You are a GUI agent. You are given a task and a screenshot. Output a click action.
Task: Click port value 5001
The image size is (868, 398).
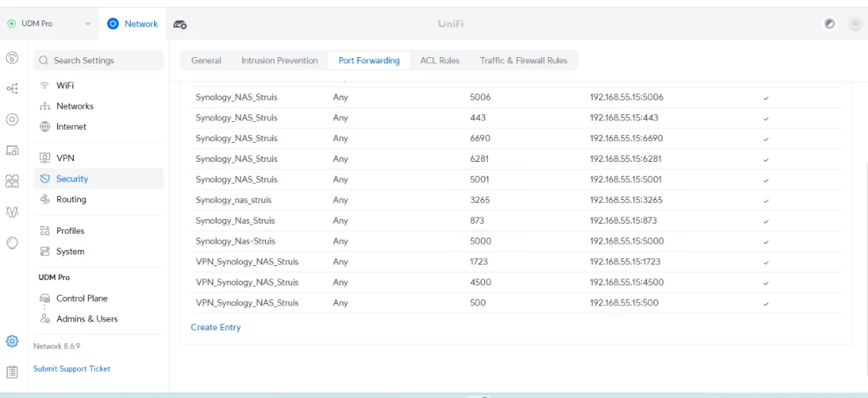coord(479,180)
